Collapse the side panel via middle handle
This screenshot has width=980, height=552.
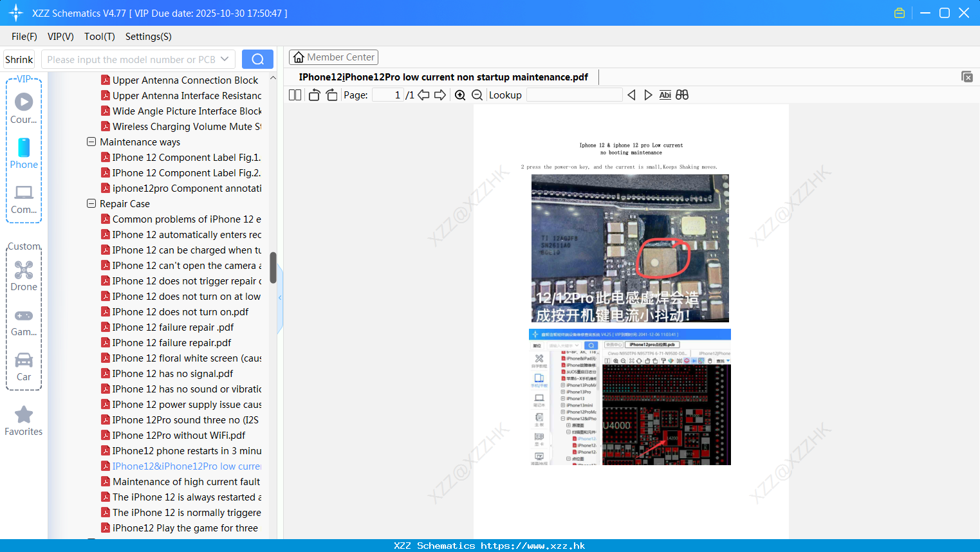pyautogui.click(x=280, y=297)
